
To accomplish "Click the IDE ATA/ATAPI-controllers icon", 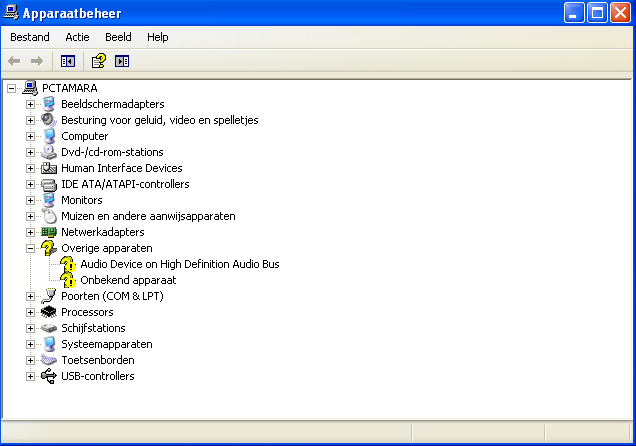I will [49, 184].
